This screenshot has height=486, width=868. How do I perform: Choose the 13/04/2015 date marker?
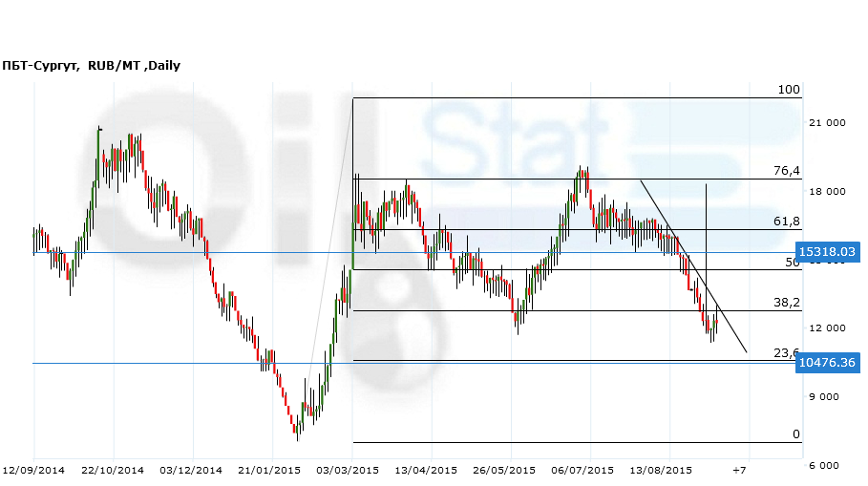(427, 470)
